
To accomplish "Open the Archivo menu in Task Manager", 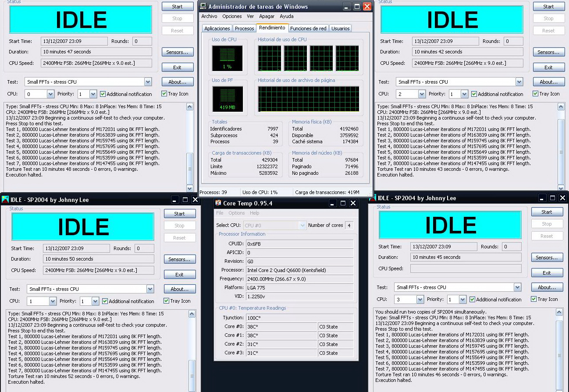I will click(x=209, y=16).
